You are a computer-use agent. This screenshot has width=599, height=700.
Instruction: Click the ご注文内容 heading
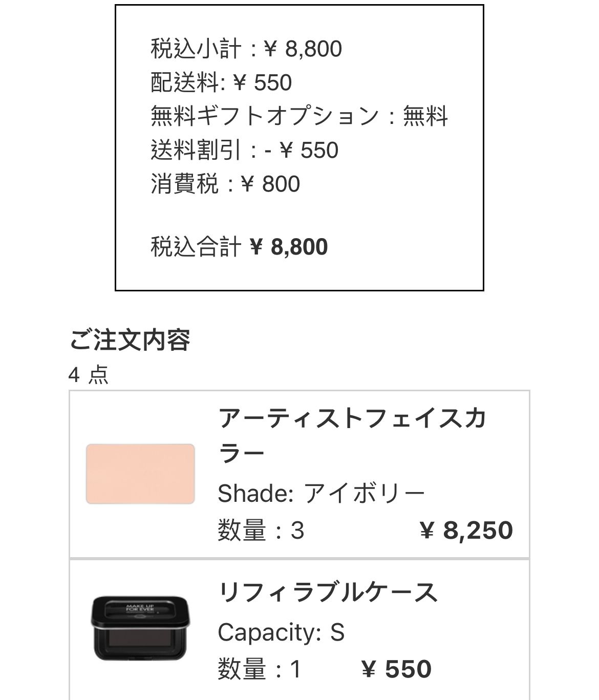tap(130, 340)
